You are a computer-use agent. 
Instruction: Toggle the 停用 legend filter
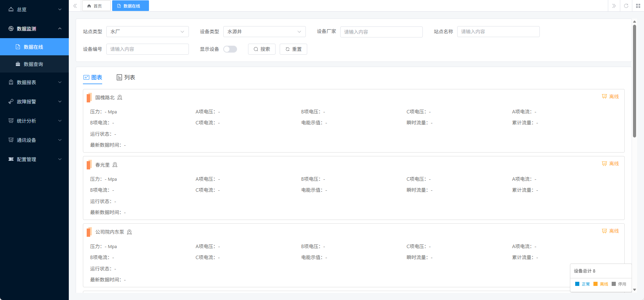[619, 284]
